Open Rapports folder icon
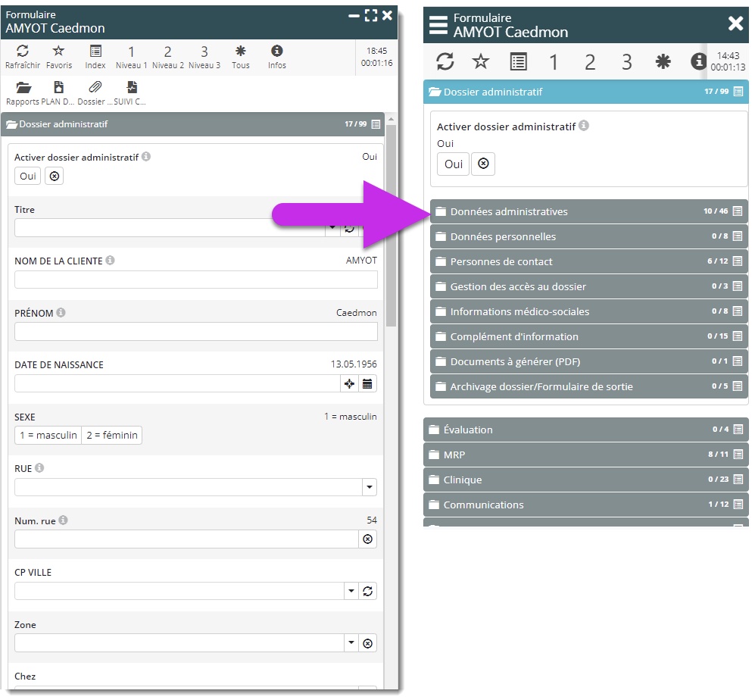Image resolution: width=755 pixels, height=700 pixels. (23, 88)
